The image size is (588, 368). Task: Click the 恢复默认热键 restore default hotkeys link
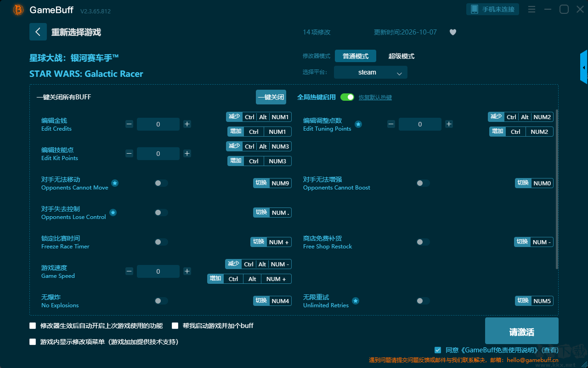point(375,98)
